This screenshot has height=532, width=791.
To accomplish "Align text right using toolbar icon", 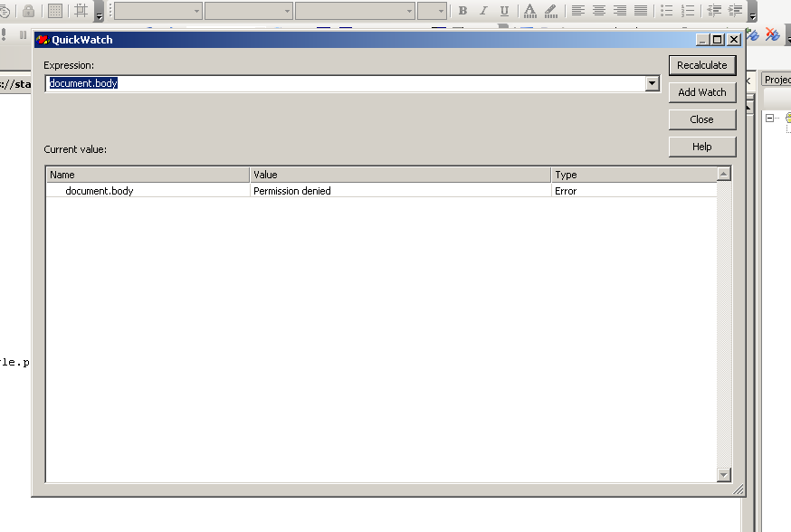I will tap(620, 11).
